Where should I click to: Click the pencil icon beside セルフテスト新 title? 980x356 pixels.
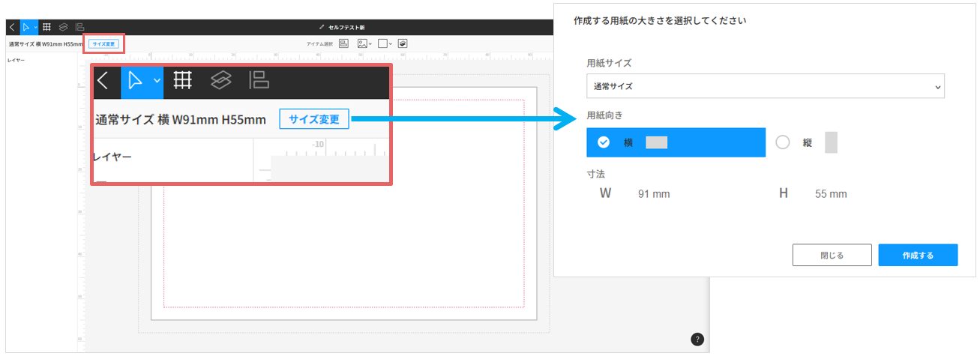pos(322,26)
